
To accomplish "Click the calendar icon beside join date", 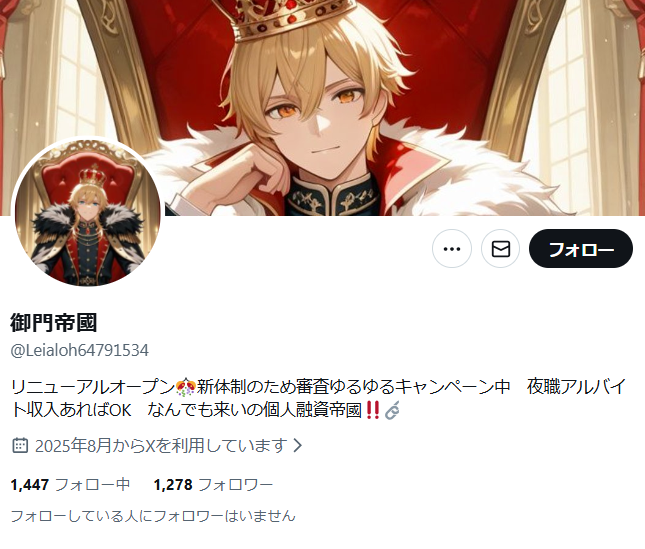I will tap(20, 445).
